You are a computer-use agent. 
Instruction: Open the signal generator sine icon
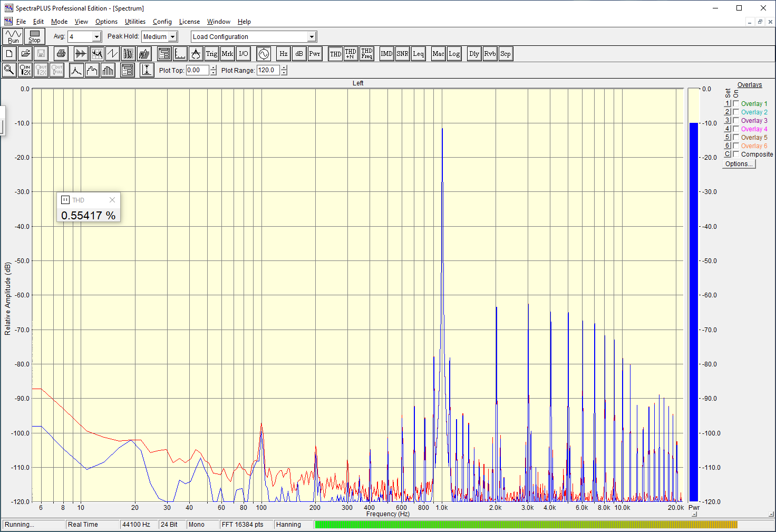[x=263, y=54]
